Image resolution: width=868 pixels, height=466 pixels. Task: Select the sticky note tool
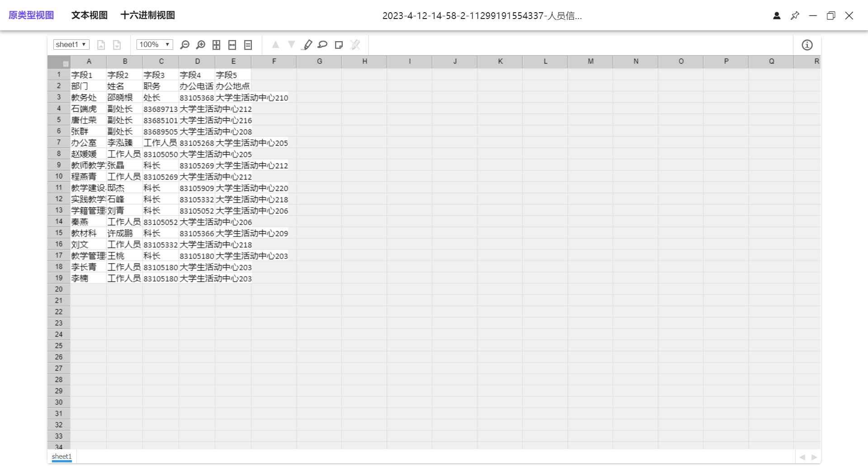tap(339, 45)
